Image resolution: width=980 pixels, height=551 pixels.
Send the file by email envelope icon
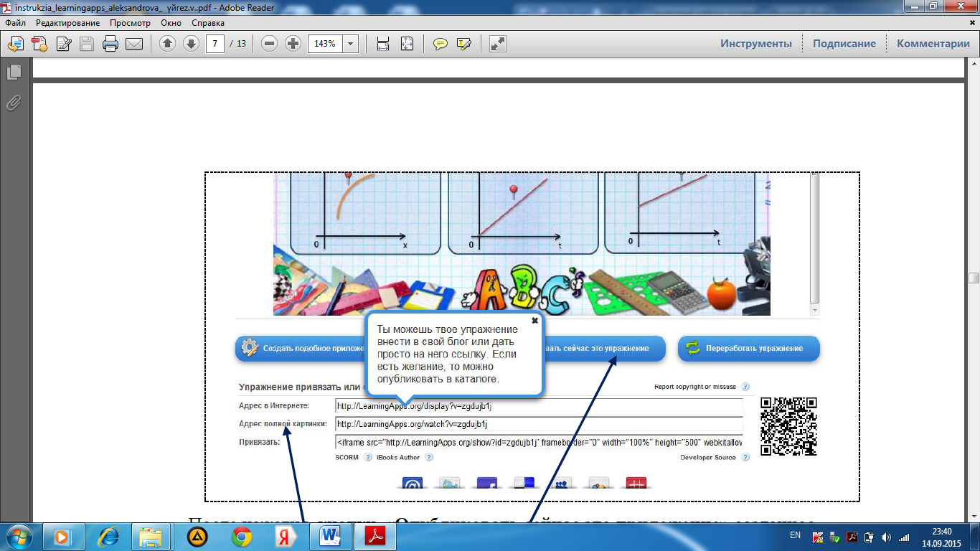pos(134,44)
